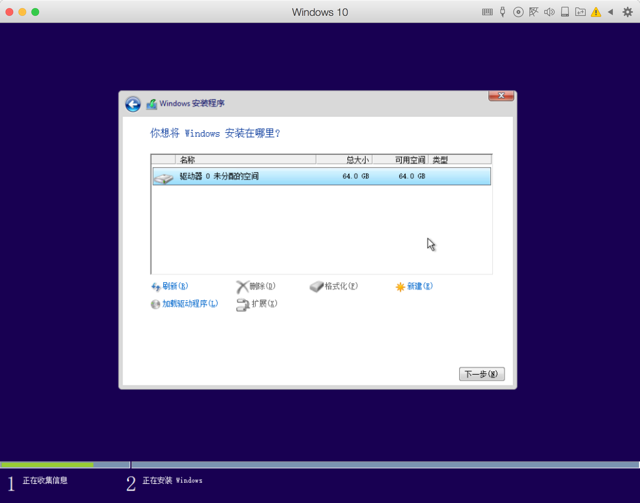Click the shared folders icon in titlebar
Screen dimensions: 640x503
(580, 12)
